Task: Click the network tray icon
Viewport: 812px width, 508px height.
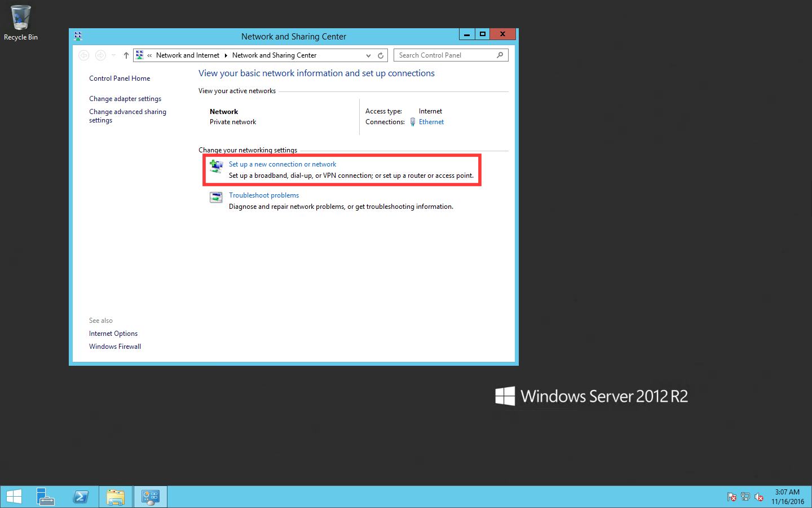Action: click(745, 497)
